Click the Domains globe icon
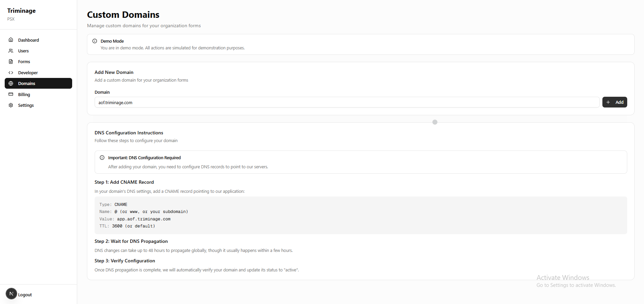The width and height of the screenshot is (644, 304). 11,83
